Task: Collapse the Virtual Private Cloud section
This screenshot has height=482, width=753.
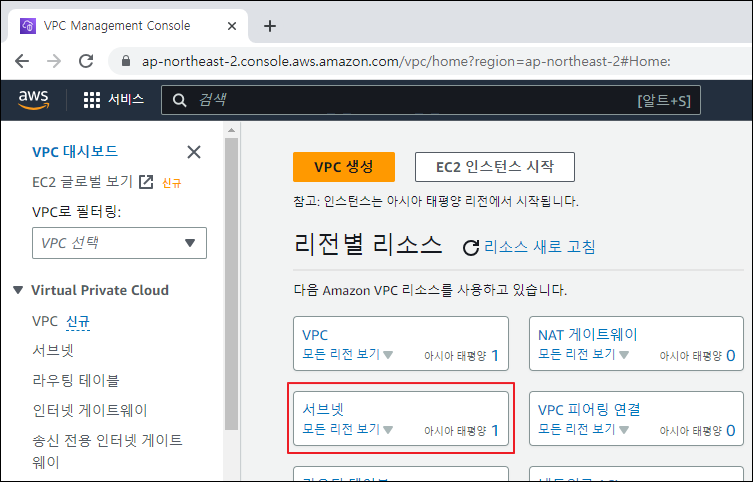Action: point(18,290)
